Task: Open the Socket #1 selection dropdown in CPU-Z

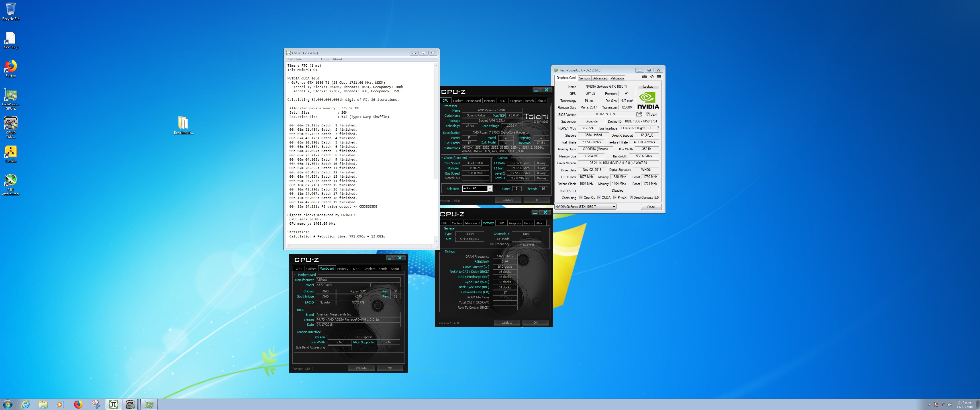Action: point(477,189)
